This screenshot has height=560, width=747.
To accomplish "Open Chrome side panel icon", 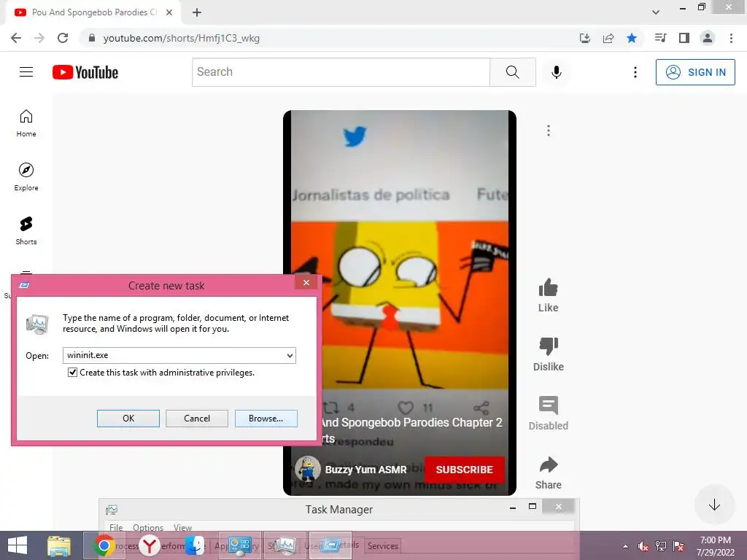I will (684, 38).
